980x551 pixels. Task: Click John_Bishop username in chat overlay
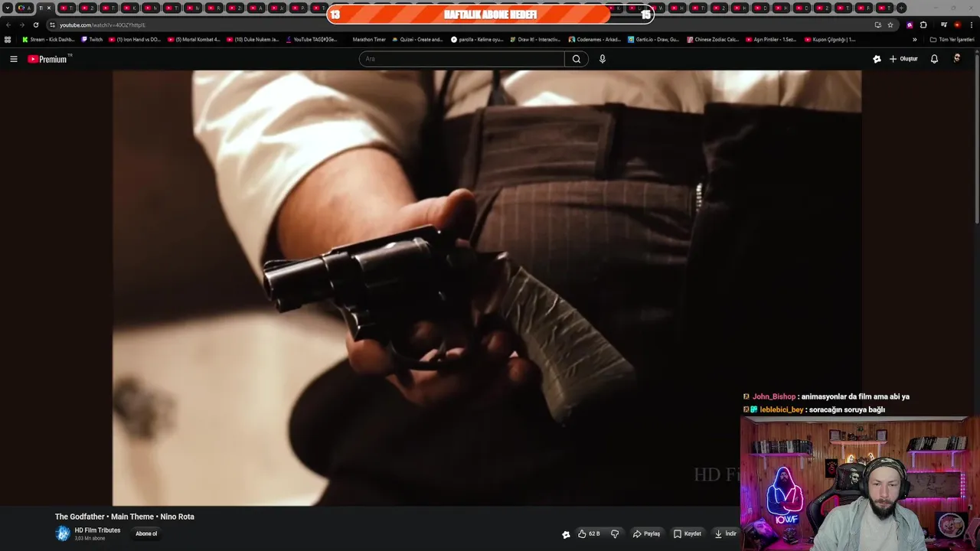(x=774, y=396)
